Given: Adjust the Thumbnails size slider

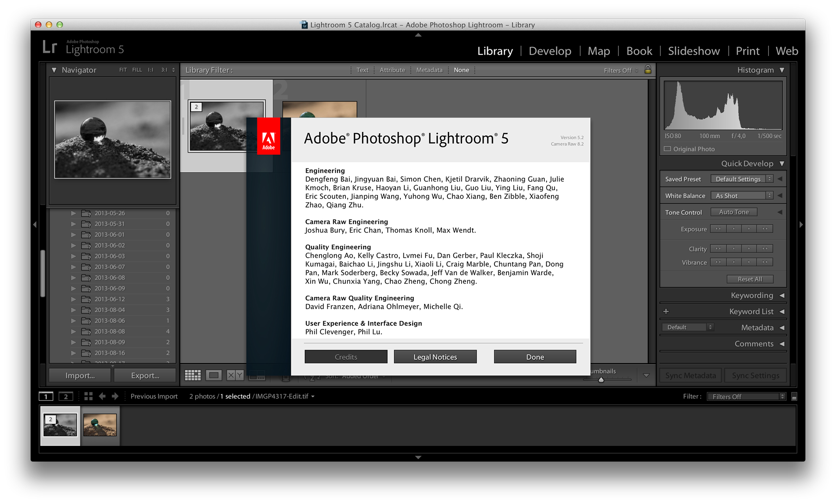Looking at the screenshot, I should tap(601, 380).
